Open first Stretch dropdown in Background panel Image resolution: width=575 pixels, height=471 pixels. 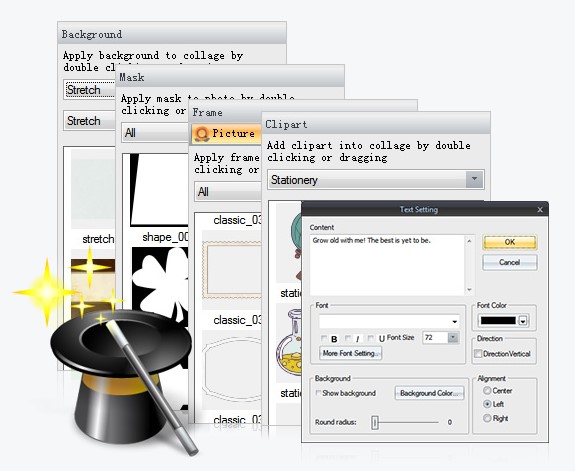(89, 90)
